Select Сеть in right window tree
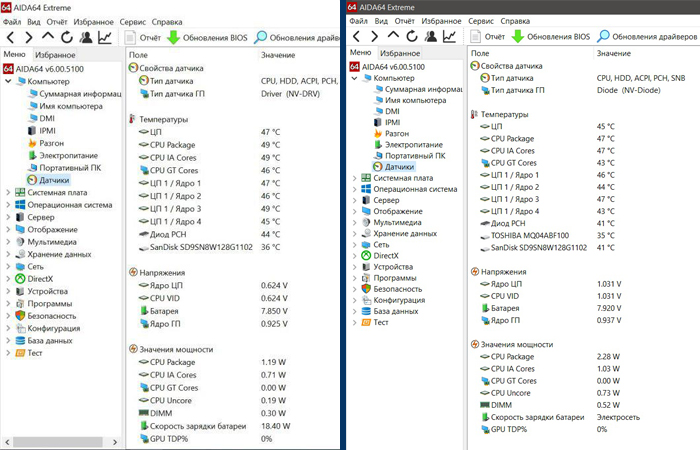Image resolution: width=700 pixels, height=450 pixels. 375,245
